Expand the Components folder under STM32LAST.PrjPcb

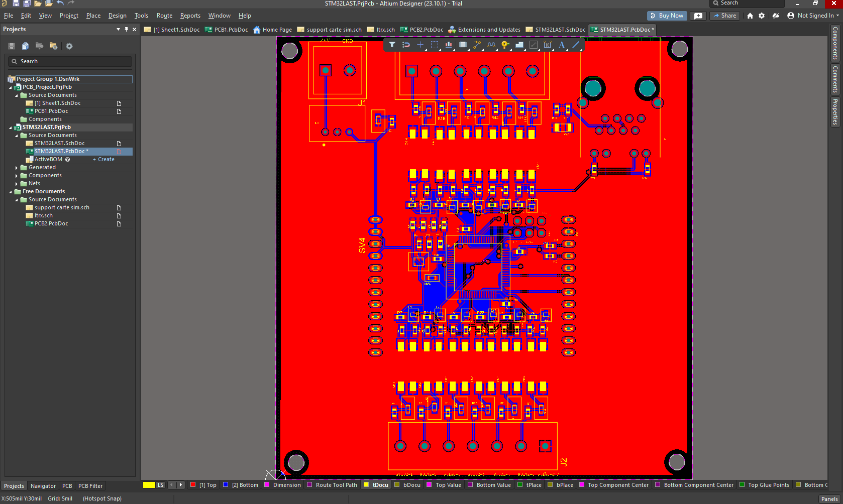[x=16, y=175]
